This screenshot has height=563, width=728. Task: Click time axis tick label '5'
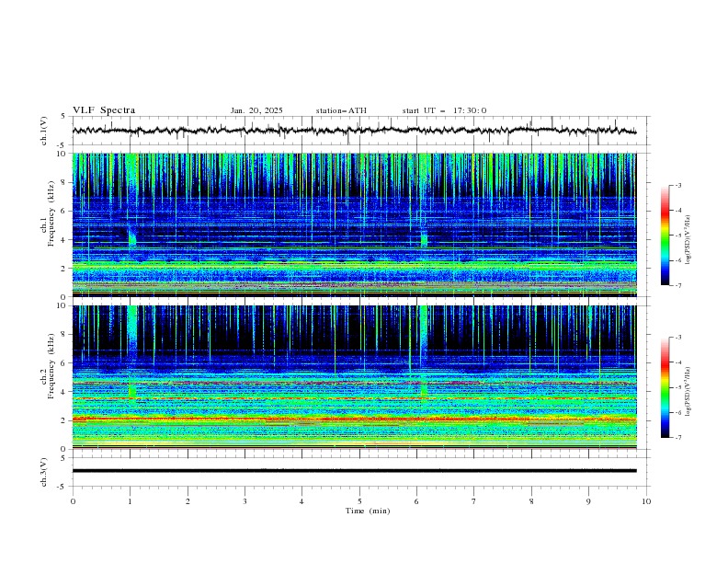[x=359, y=501]
